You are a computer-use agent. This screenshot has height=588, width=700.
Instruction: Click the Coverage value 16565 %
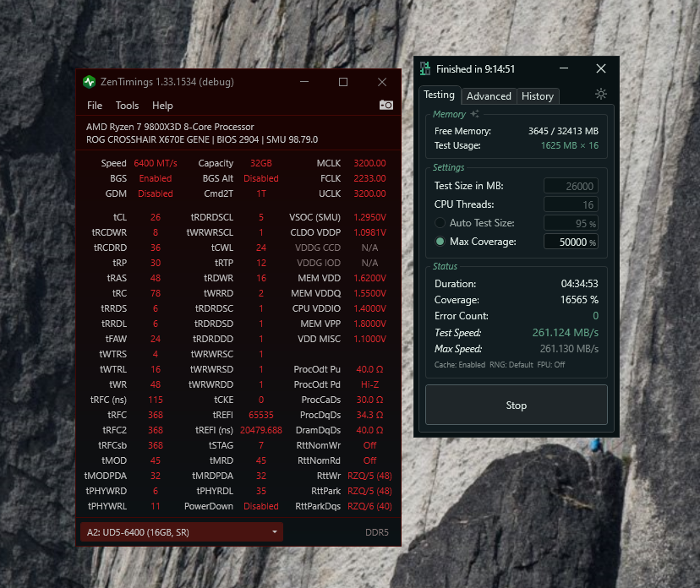click(579, 300)
